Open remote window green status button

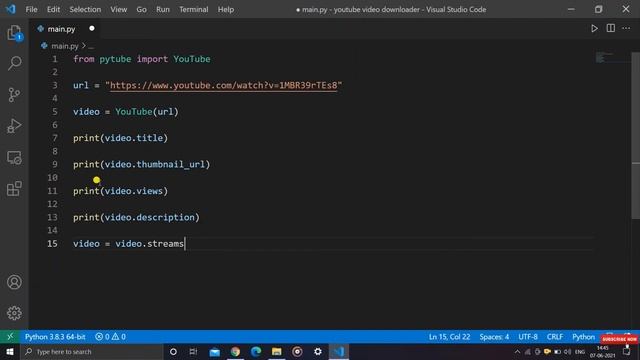pos(10,337)
